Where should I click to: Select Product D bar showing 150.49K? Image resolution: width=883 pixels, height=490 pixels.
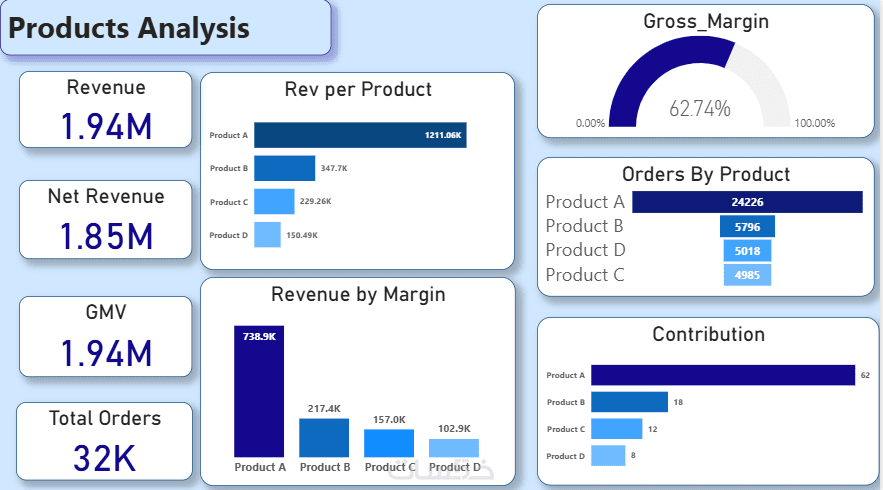pyautogui.click(x=267, y=235)
